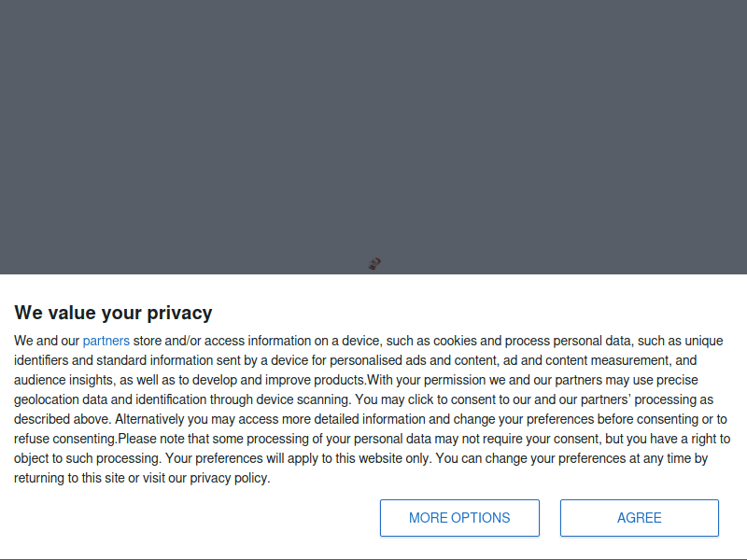This screenshot has height=560, width=747.
Task: Open the "partners" hyperlink in the privacy text
Action: tap(106, 341)
